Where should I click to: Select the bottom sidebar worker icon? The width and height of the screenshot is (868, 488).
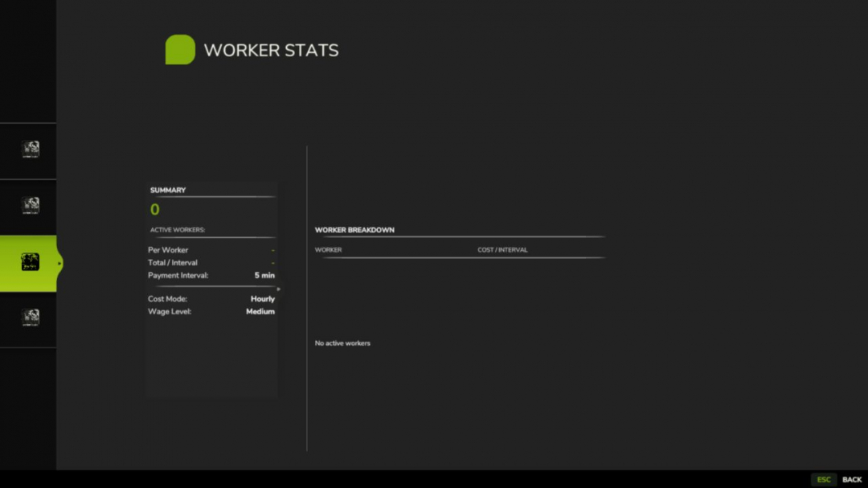click(x=30, y=319)
